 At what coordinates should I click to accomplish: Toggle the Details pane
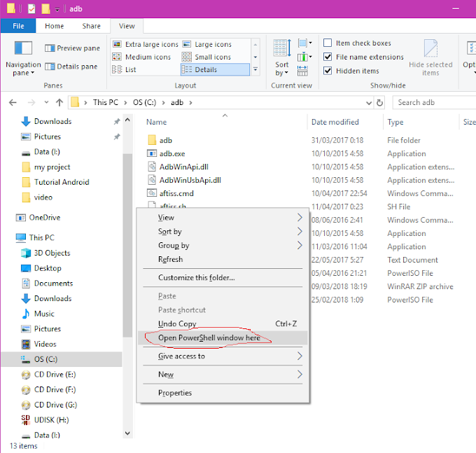point(71,67)
